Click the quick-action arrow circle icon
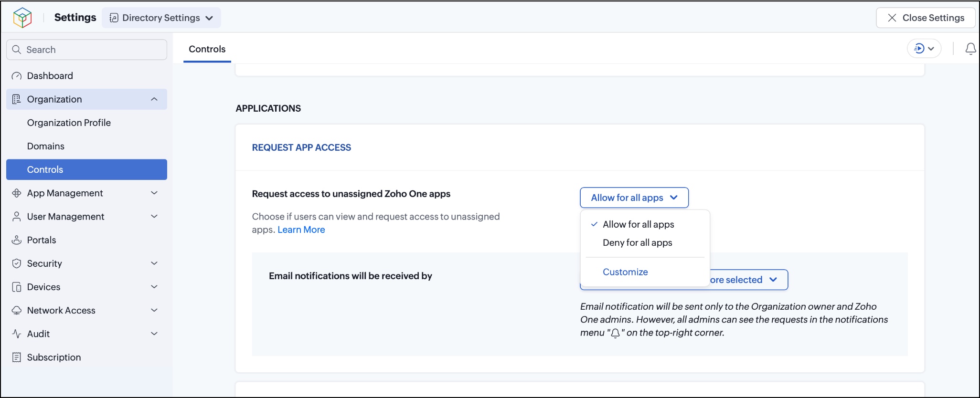This screenshot has height=398, width=980. point(919,49)
